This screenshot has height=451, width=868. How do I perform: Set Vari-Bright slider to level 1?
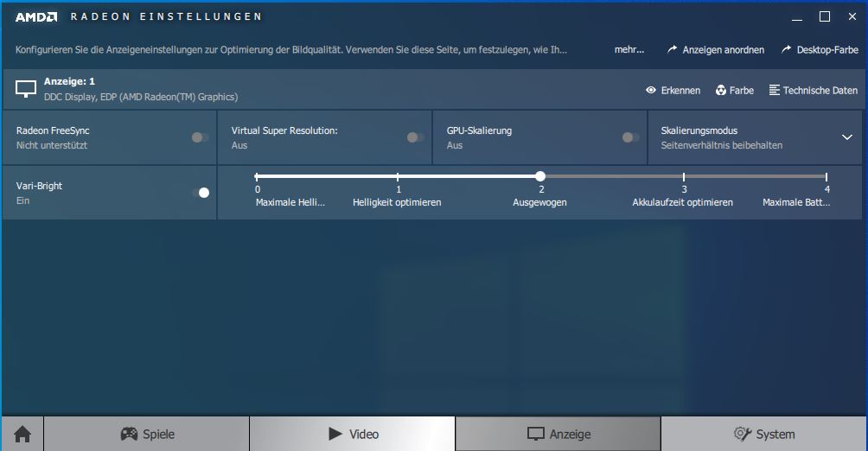[x=398, y=176]
